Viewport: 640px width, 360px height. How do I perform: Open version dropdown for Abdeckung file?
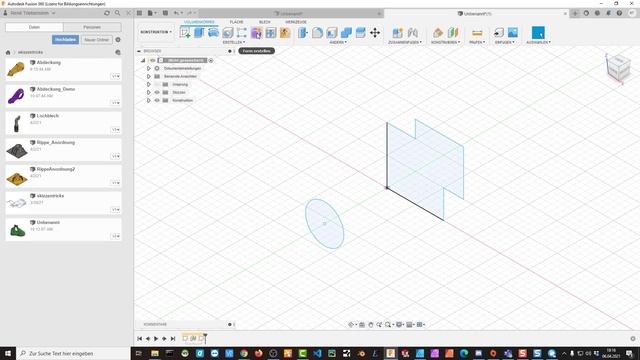tap(116, 76)
